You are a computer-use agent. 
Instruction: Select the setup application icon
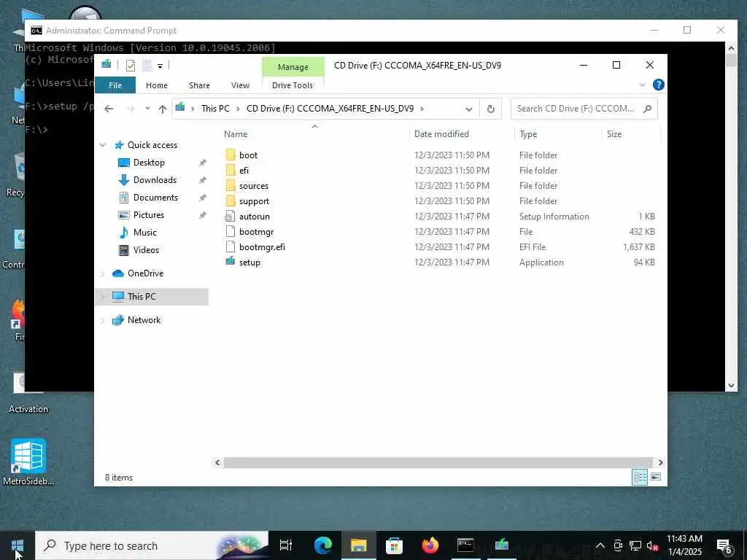pos(231,262)
